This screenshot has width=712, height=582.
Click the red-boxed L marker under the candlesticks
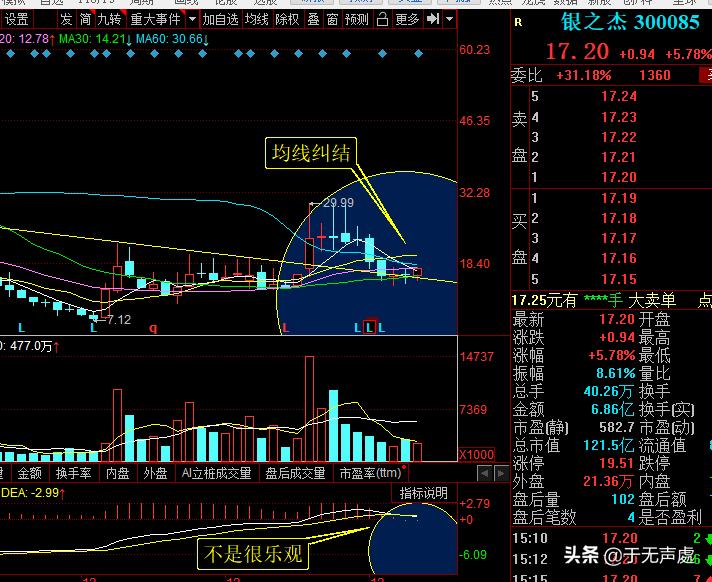370,327
